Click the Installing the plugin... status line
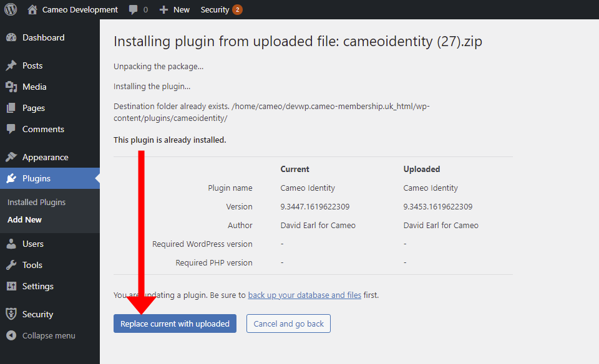The height and width of the screenshot is (364, 599). [x=152, y=86]
